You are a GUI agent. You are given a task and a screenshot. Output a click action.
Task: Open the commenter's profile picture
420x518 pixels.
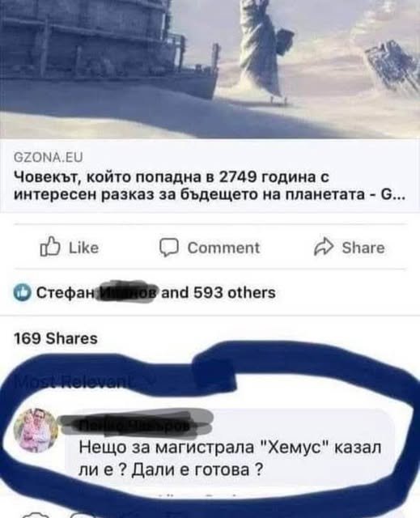click(x=36, y=430)
